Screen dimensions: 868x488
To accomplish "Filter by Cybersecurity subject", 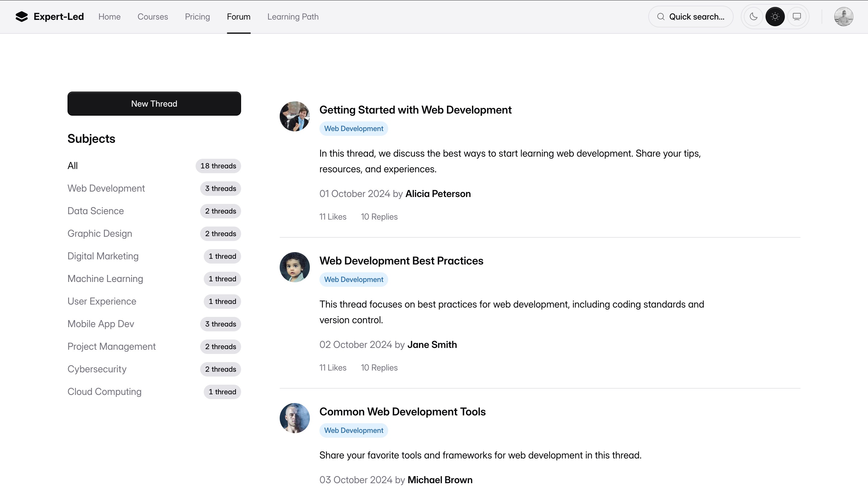I will [x=97, y=369].
